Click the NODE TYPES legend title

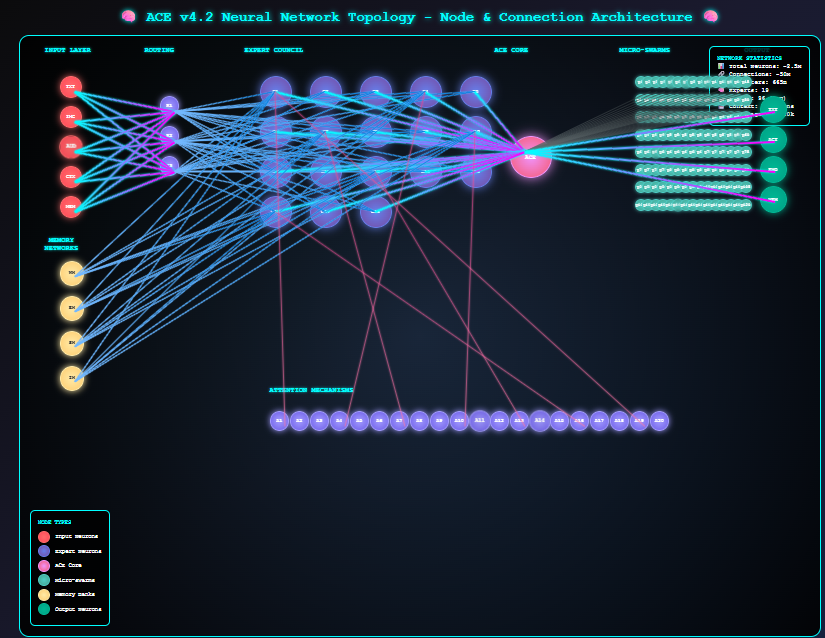tap(54, 522)
